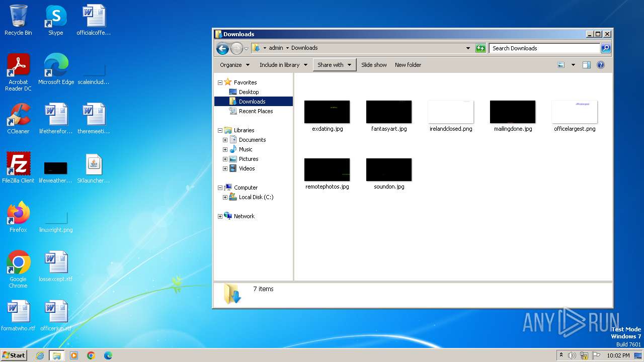Click the Windows Explorer taskbar button
The height and width of the screenshot is (362, 644).
(x=57, y=355)
